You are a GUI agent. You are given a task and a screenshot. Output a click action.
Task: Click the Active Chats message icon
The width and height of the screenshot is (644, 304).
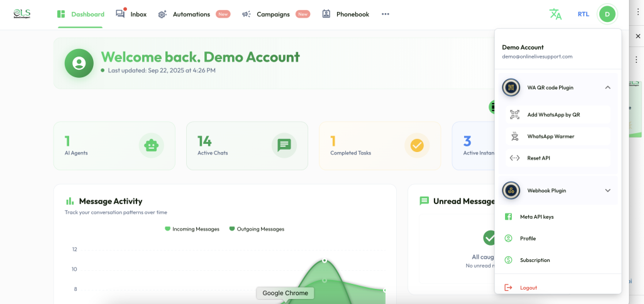[284, 146]
